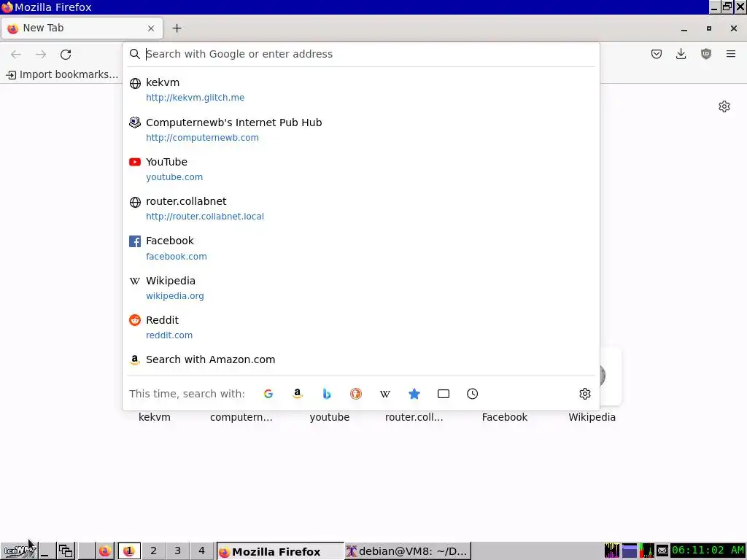This screenshot has height=560, width=747.
Task: Launch Firefox from the taskbar launcher icon
Action: point(105,551)
